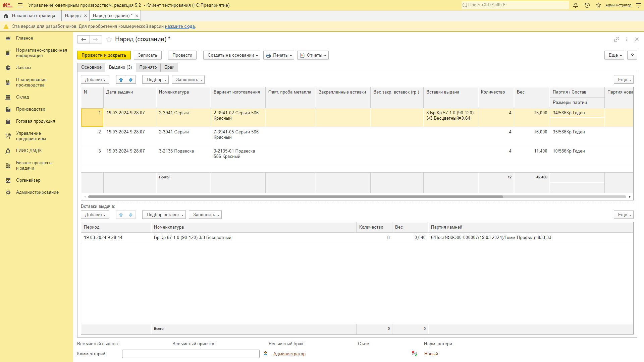Open document more options dots
Viewport: 644px width, 362px height.
coord(627,40)
